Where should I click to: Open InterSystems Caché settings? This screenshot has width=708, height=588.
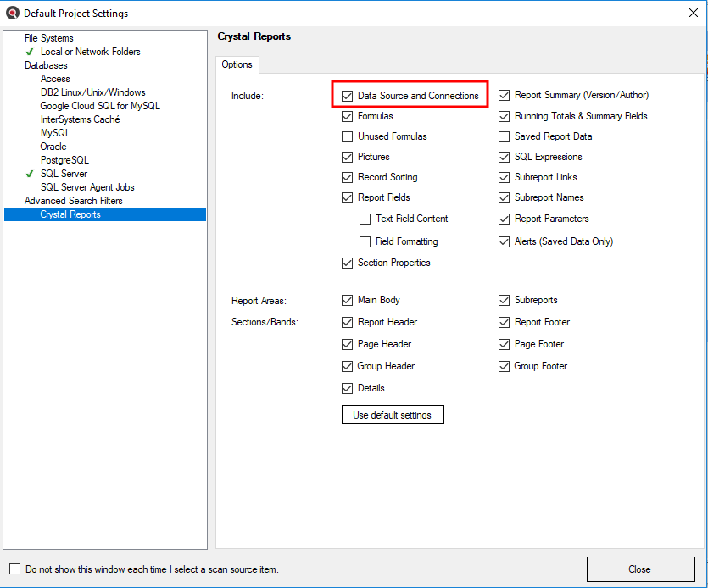click(80, 119)
